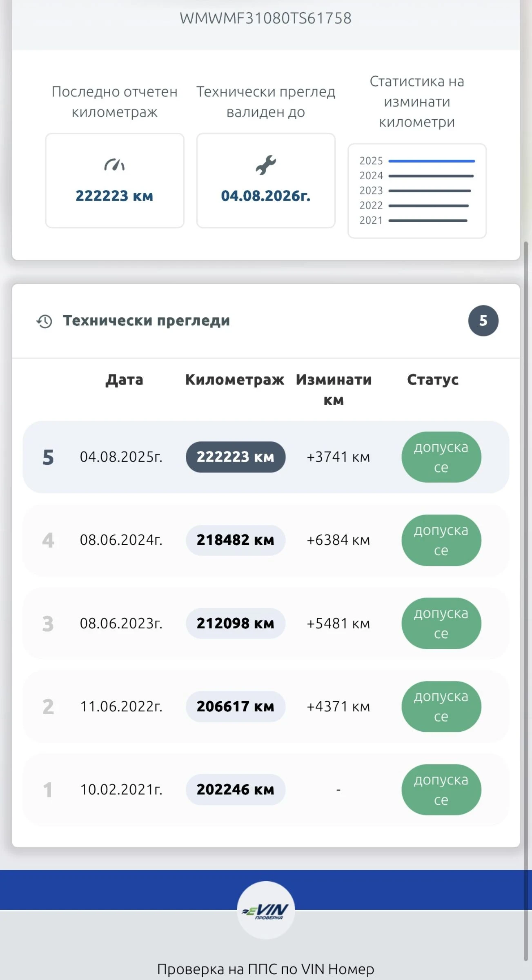Viewport: 532px width, 980px height.
Task: Click the speedometer icon above 222223 km
Action: 114,165
